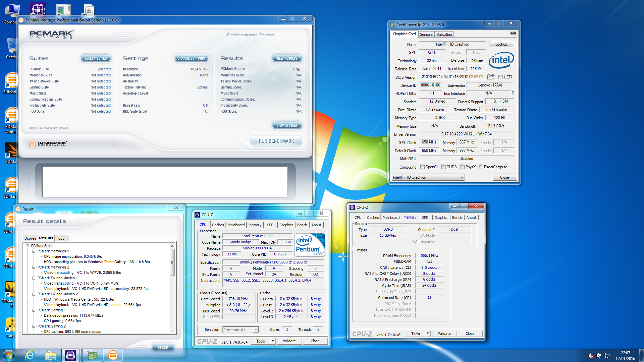Screen dimensions: 644x362
Task: Click the CPU-Z icon in the Memory window title bar
Action: [352, 207]
